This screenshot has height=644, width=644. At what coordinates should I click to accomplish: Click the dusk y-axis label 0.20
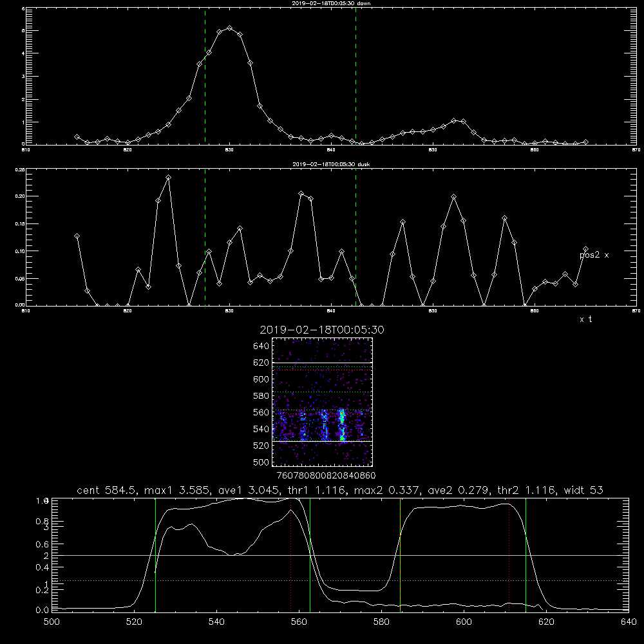tap(20, 196)
